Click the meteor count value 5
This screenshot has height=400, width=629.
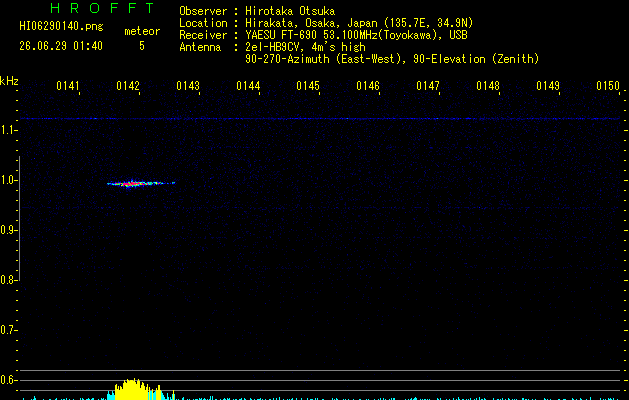click(142, 46)
